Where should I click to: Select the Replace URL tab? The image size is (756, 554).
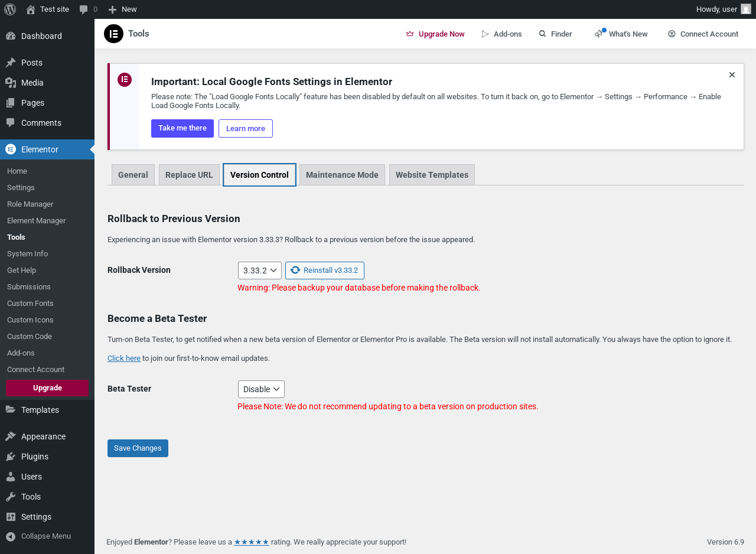coord(189,175)
